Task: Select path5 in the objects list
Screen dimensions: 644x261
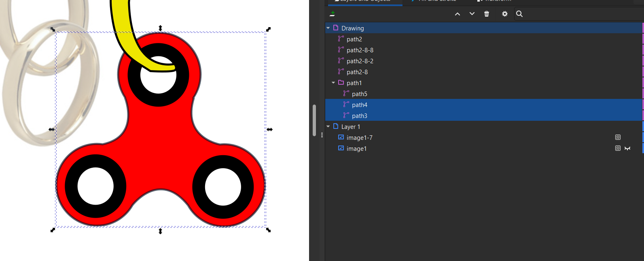Action: pyautogui.click(x=359, y=94)
